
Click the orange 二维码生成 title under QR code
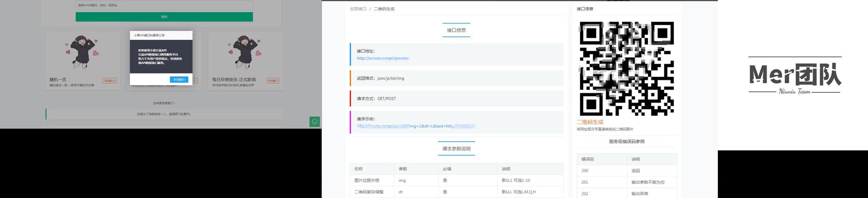590,122
